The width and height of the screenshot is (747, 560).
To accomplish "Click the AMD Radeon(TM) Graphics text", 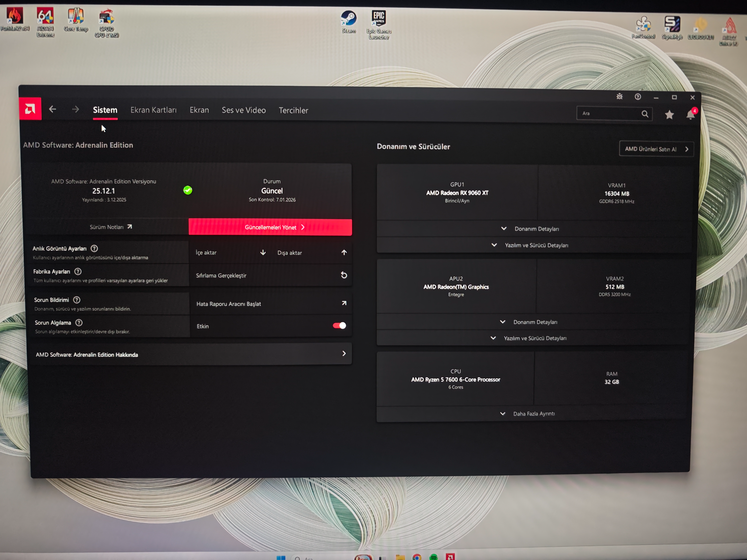I will (456, 286).
